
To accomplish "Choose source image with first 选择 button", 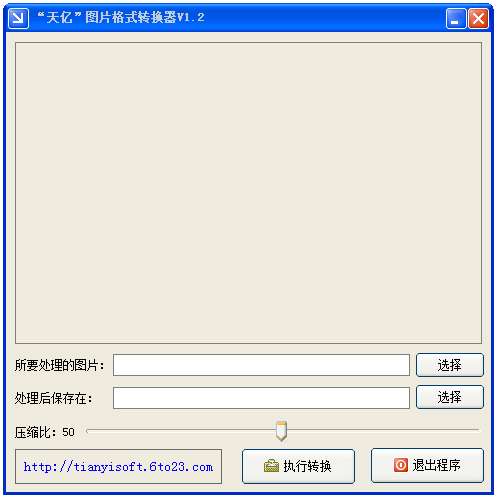I will click(x=450, y=365).
